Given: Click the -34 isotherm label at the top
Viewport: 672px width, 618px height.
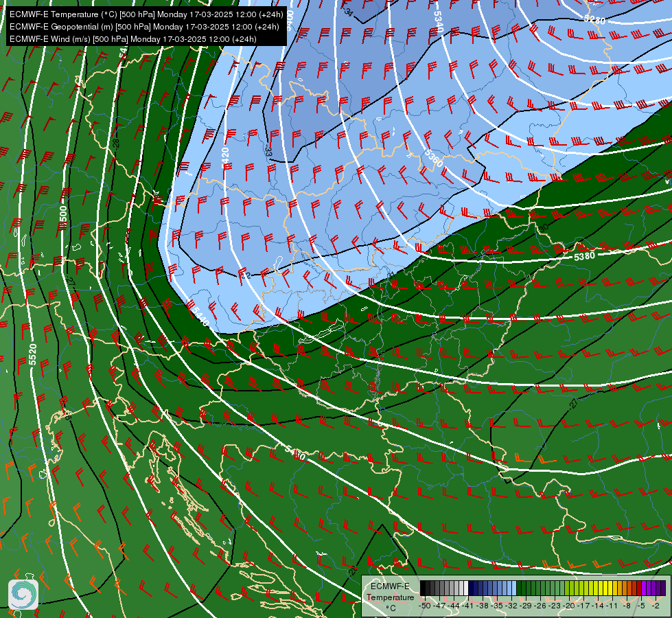Looking at the screenshot, I should click(x=348, y=12).
